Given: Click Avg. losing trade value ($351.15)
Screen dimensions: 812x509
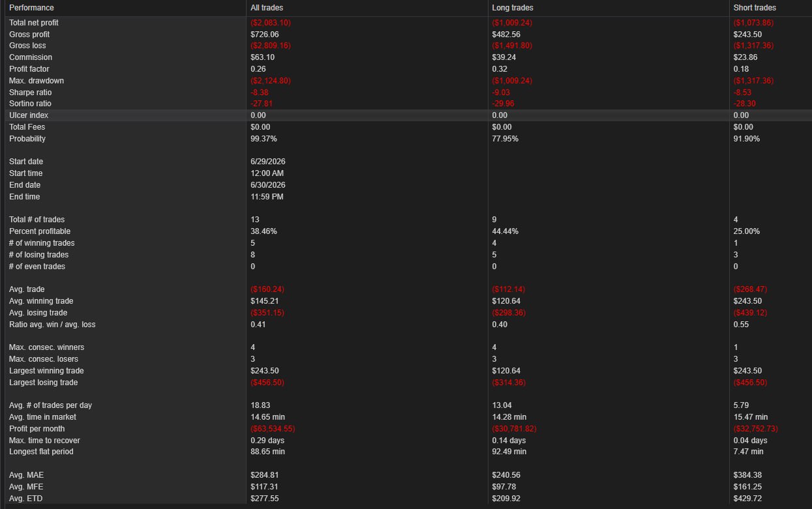Looking at the screenshot, I should [267, 313].
